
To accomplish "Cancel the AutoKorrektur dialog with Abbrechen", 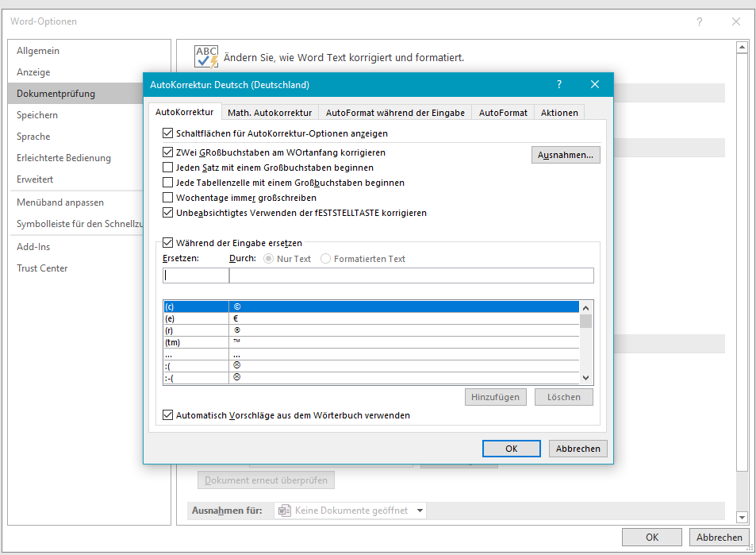I will click(578, 449).
